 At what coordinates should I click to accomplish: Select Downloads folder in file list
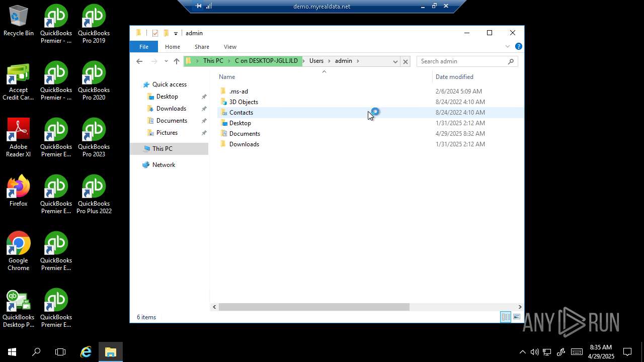244,144
